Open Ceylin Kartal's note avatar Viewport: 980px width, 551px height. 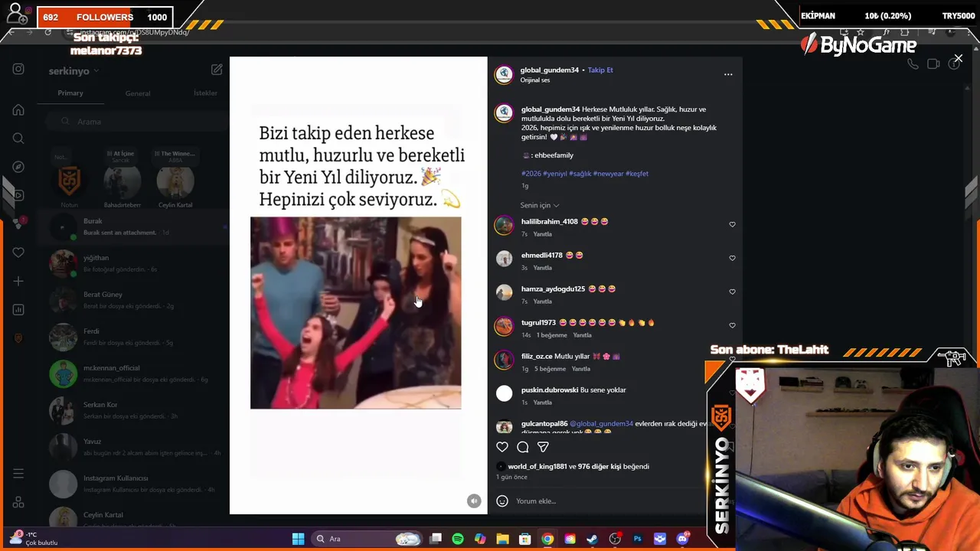pyautogui.click(x=175, y=182)
